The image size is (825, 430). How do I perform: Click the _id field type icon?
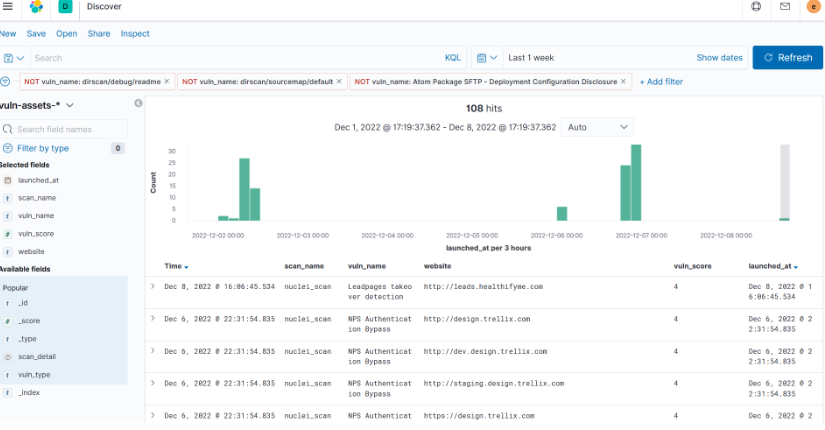point(7,303)
